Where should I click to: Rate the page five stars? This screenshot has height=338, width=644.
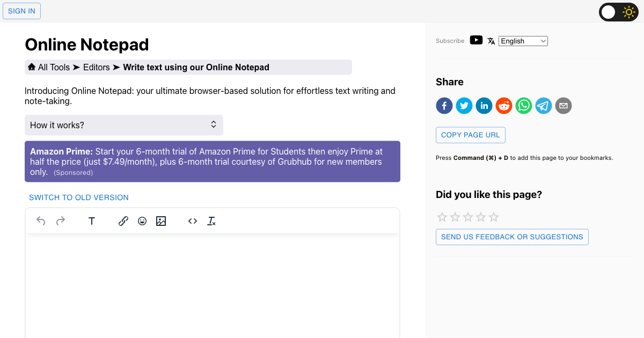point(494,217)
